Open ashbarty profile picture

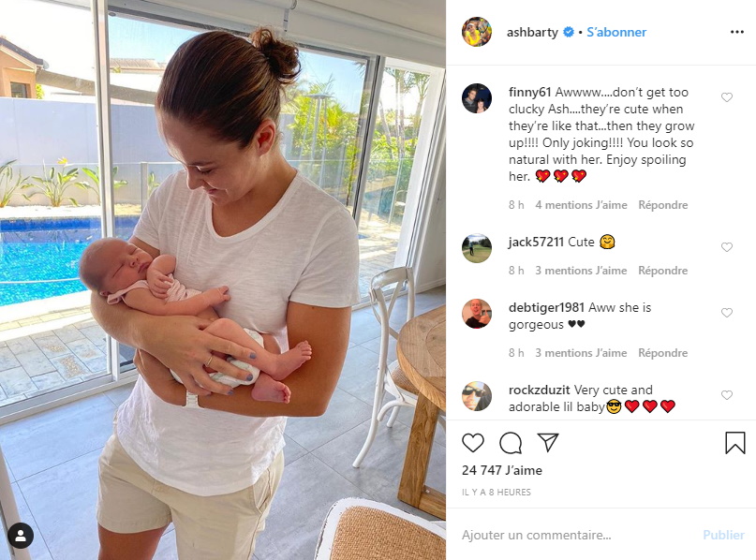click(476, 32)
